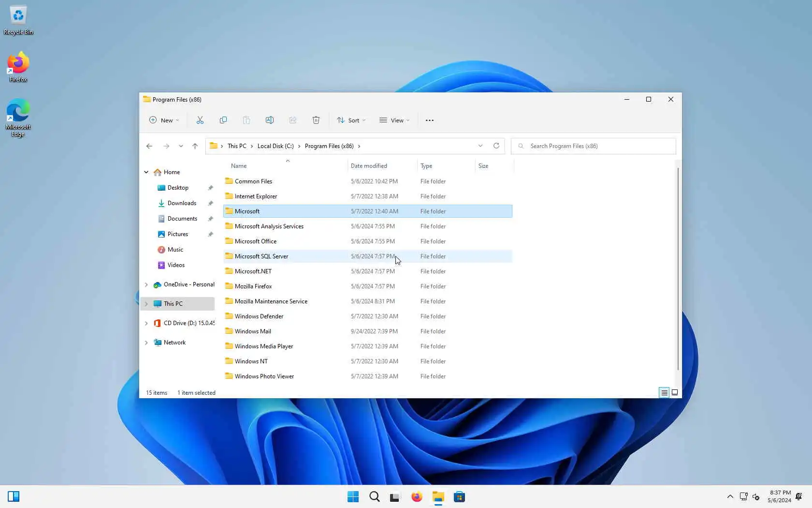Click Program Files (x86) breadcrumb

click(x=329, y=146)
